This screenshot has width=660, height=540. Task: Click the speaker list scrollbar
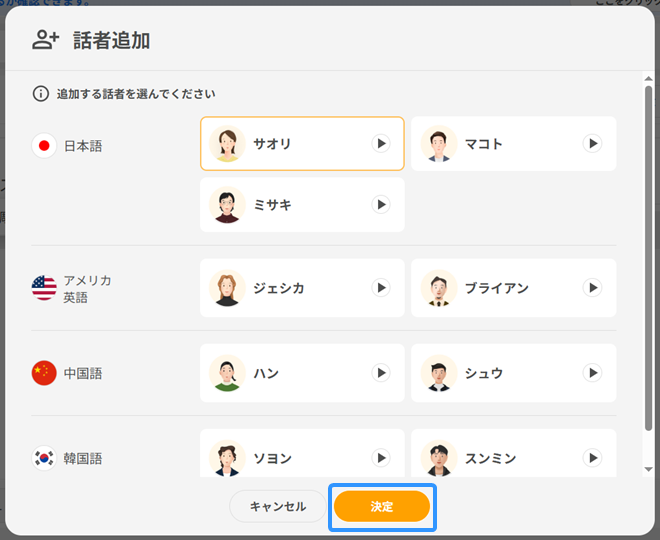pos(649,250)
